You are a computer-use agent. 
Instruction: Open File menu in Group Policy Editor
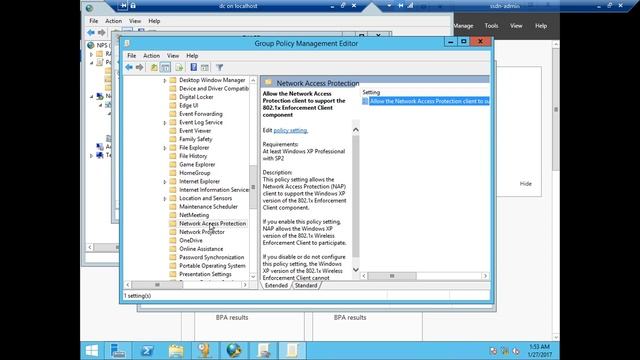131,56
